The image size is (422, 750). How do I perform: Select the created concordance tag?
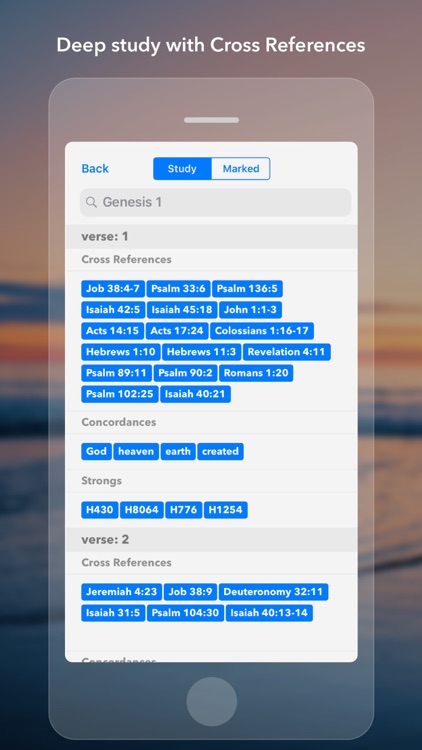pos(221,451)
